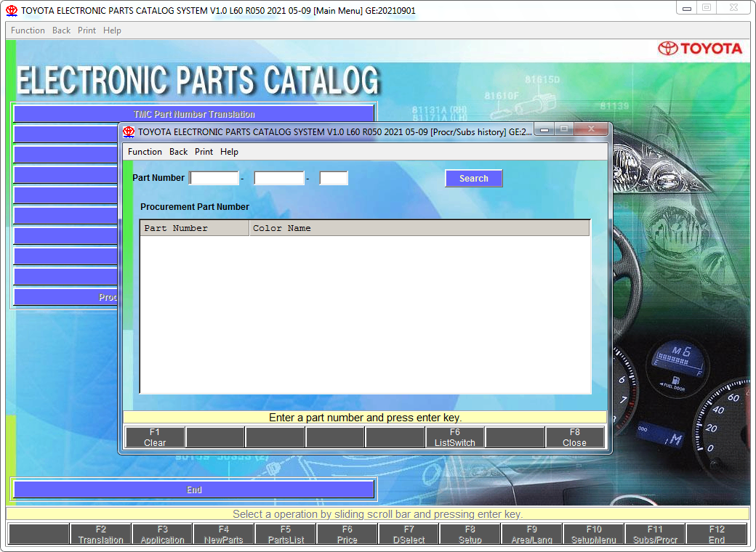The image size is (756, 552).
Task: Click 'Enter a part number' status message
Action: 365,418
